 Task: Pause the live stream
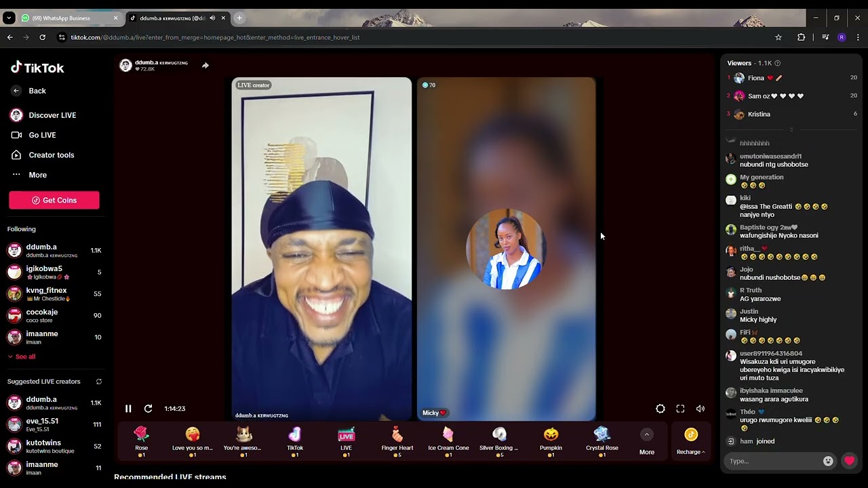tap(128, 409)
